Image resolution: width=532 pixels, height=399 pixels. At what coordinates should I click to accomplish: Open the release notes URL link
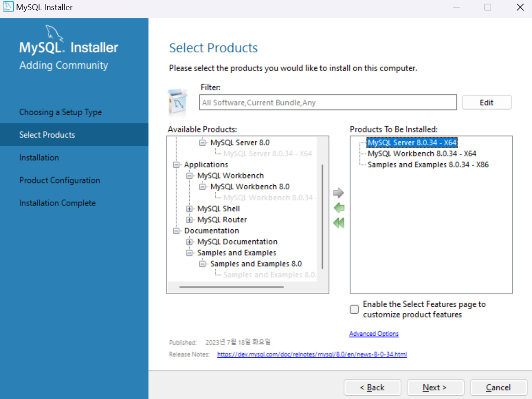click(x=312, y=355)
